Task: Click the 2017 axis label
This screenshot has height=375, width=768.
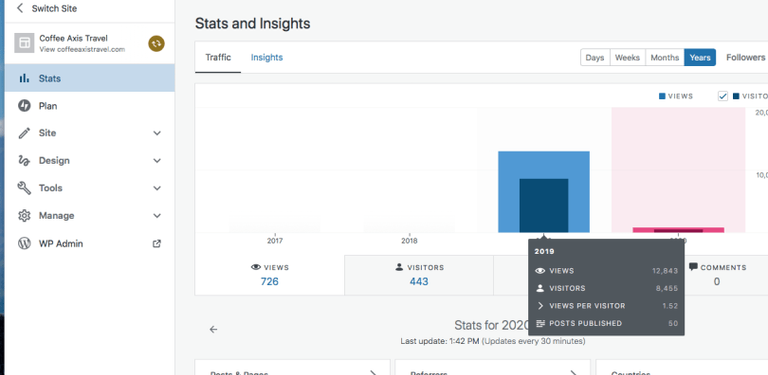Action: (x=275, y=241)
